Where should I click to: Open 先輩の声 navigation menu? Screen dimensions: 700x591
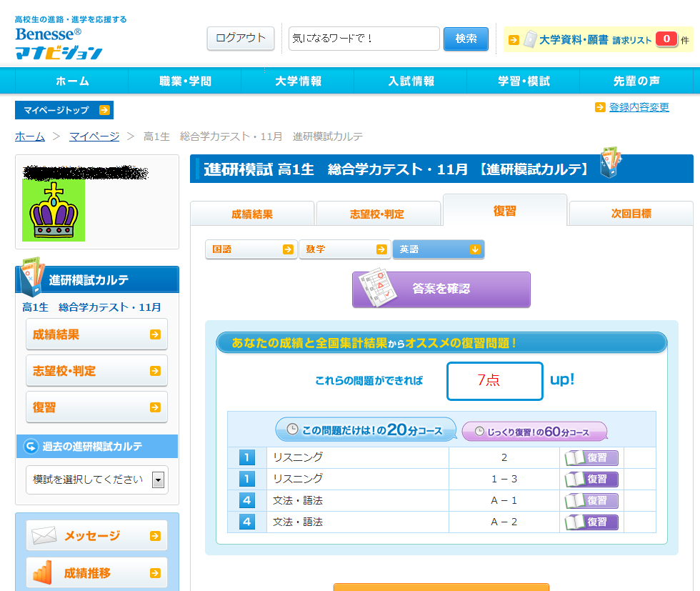pos(636,81)
